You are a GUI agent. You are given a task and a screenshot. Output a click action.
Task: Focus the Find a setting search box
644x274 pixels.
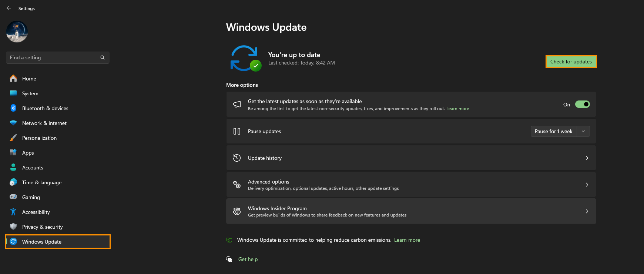coord(58,57)
